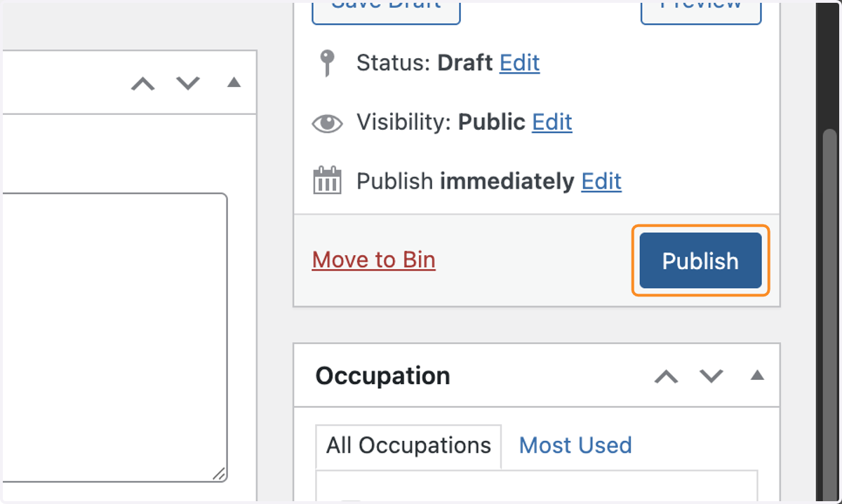Edit the Publish immediately schedule

coord(601,182)
